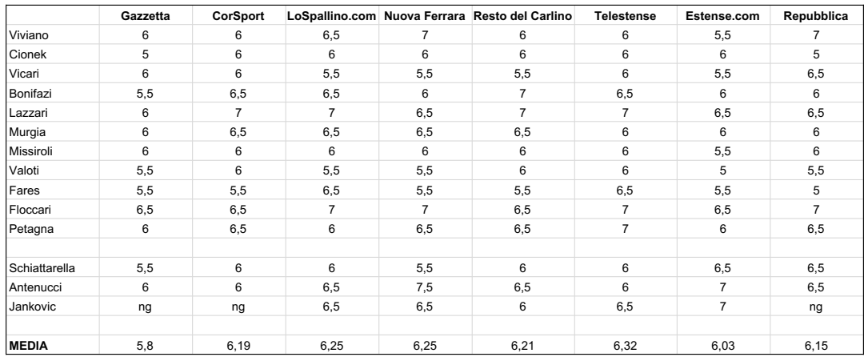The height and width of the screenshot is (361, 868).
Task: Click the CorSport column header cell
Action: [x=238, y=16]
